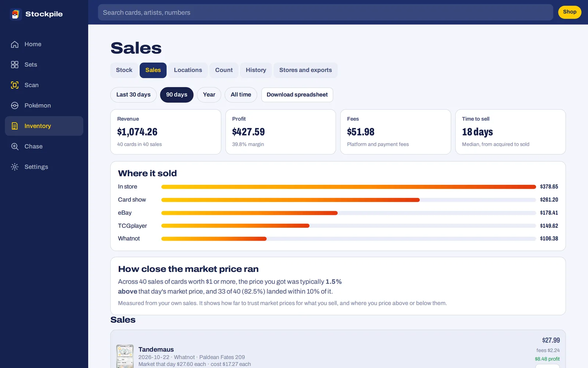Open Sets in sidebar
The image size is (588, 368).
click(x=44, y=65)
